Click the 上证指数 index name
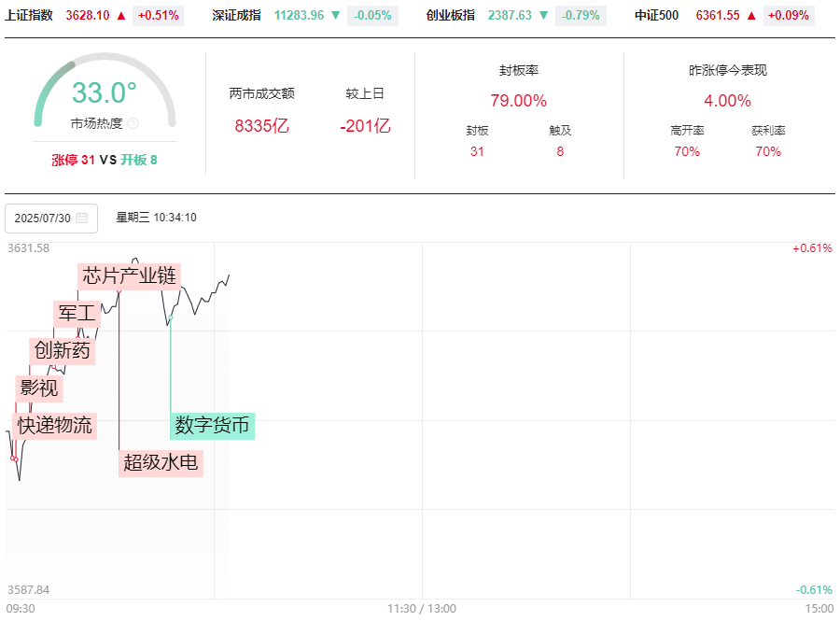The image size is (840, 621). (x=29, y=15)
